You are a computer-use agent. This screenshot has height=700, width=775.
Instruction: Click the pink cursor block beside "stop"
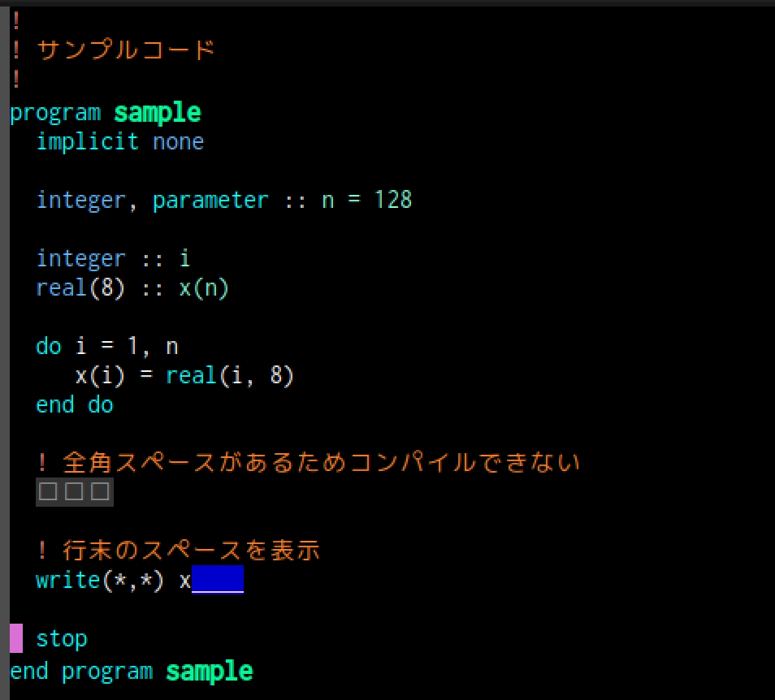16,638
